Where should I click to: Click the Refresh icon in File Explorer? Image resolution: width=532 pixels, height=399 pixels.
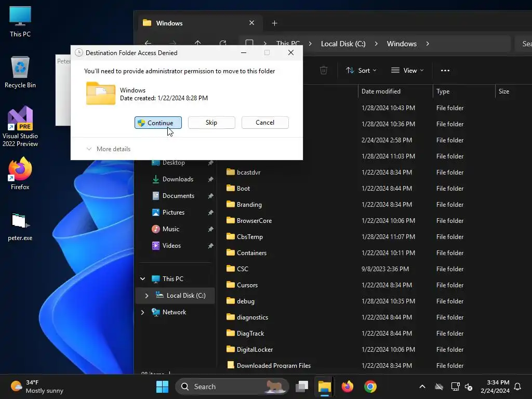pos(223,43)
